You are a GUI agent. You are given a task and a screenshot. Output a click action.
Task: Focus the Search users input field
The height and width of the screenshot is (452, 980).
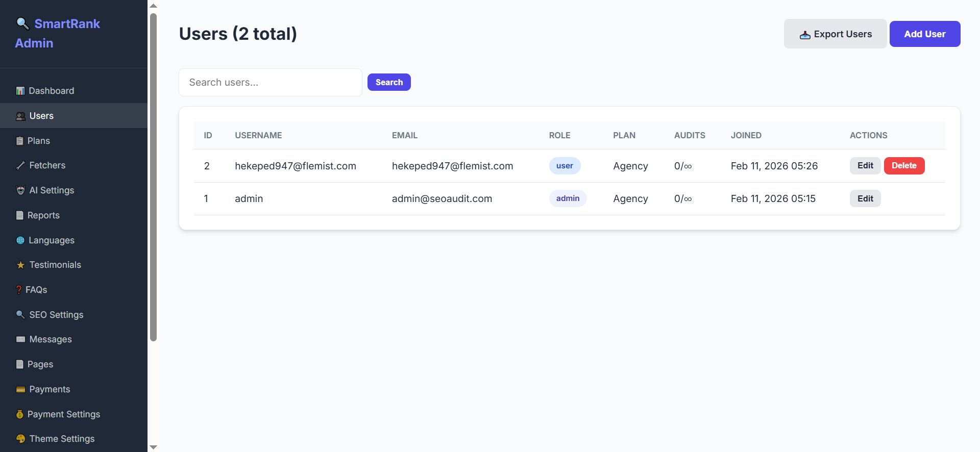pyautogui.click(x=270, y=83)
